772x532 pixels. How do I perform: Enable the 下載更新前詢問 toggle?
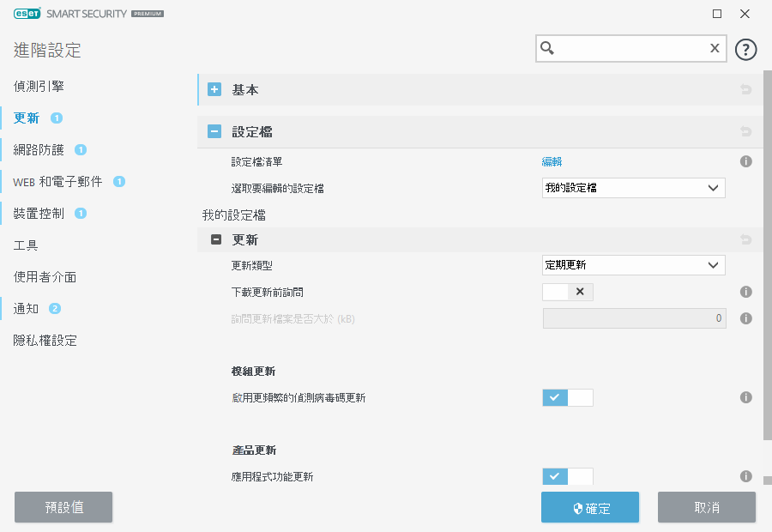coord(568,292)
